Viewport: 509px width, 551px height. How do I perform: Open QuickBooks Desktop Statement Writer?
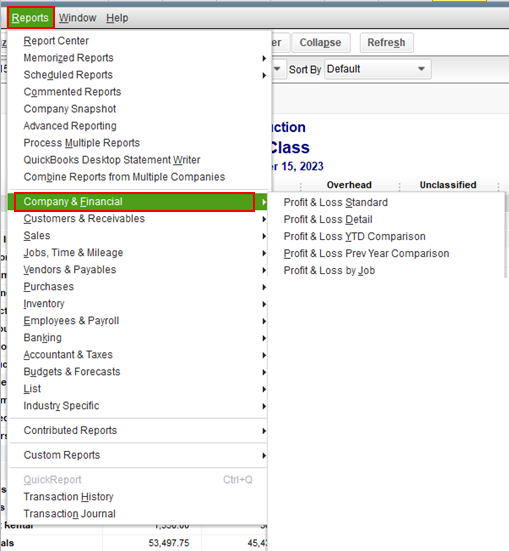click(x=139, y=160)
